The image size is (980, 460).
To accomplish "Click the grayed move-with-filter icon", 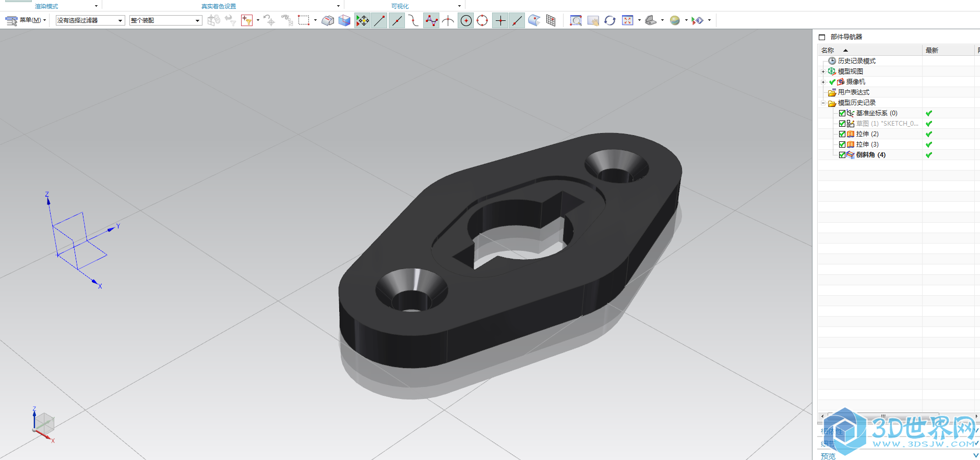I will (x=231, y=20).
